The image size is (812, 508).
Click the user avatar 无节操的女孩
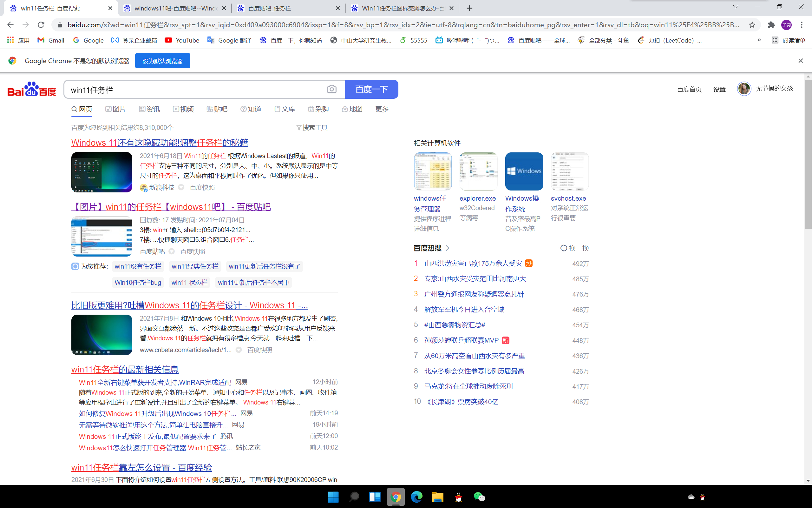click(x=743, y=89)
